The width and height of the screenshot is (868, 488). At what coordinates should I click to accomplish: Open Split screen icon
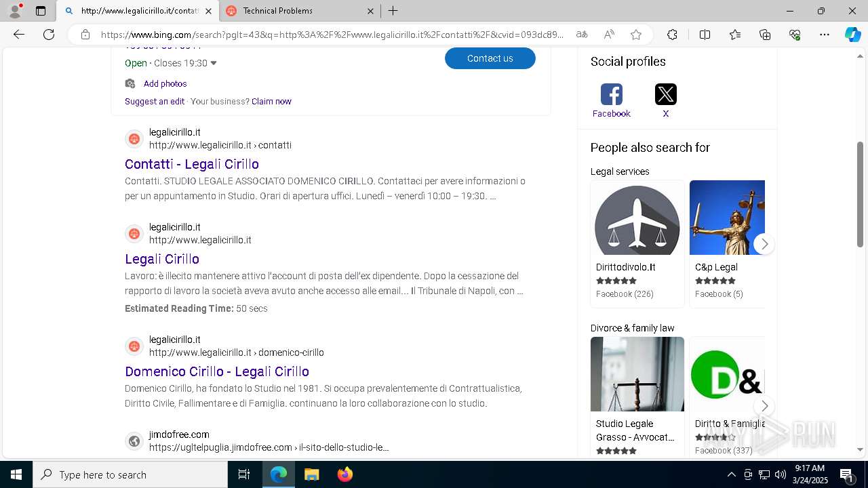click(x=705, y=35)
